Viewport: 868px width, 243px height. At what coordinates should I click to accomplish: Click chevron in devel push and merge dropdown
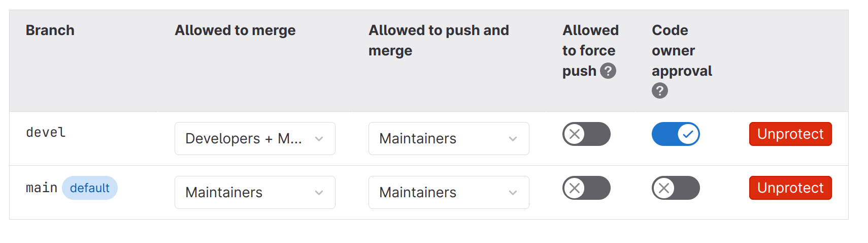[x=513, y=139]
